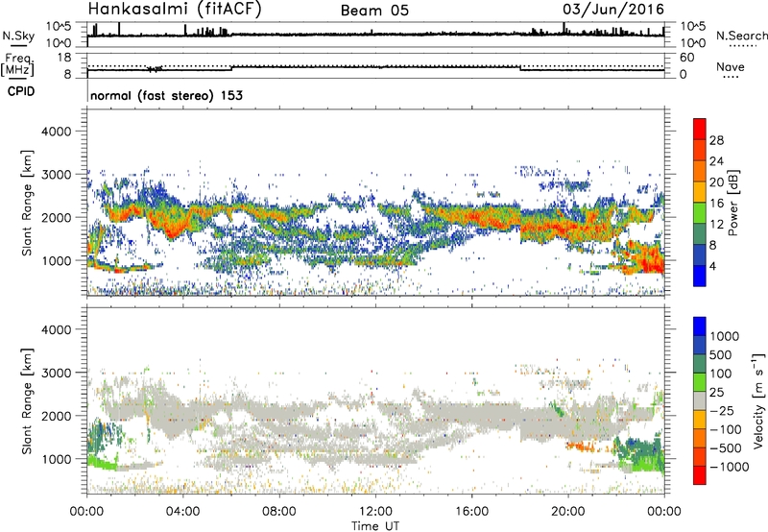The width and height of the screenshot is (768, 532).
Task: Click the "18" tick on the frequency axis
Action: tap(64, 58)
